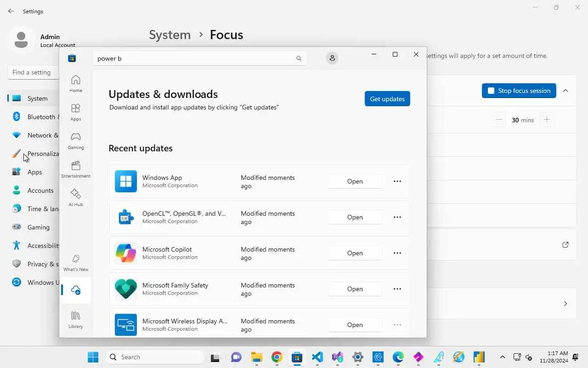This screenshot has width=588, height=368.
Task: Click the Store search magnifier icon
Action: click(299, 58)
